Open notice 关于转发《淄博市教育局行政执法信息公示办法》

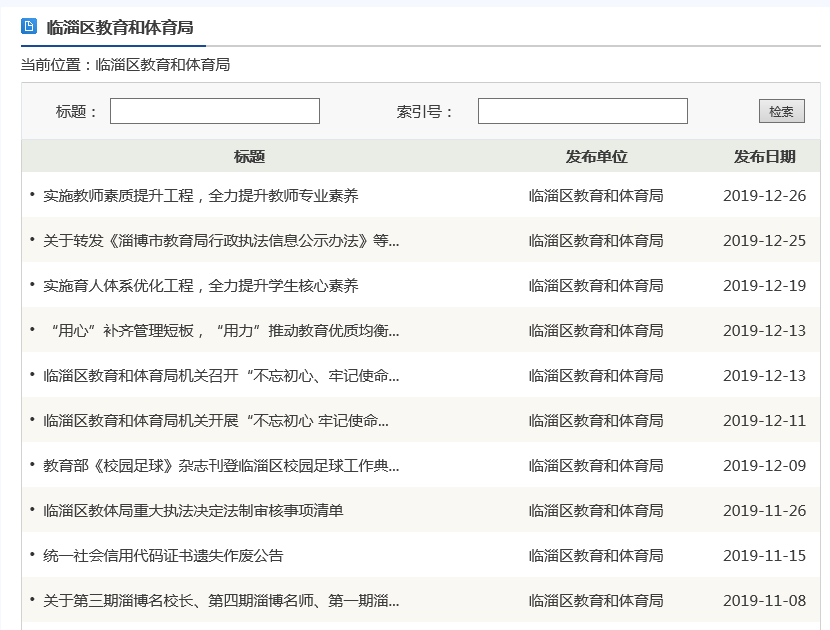tap(220, 241)
